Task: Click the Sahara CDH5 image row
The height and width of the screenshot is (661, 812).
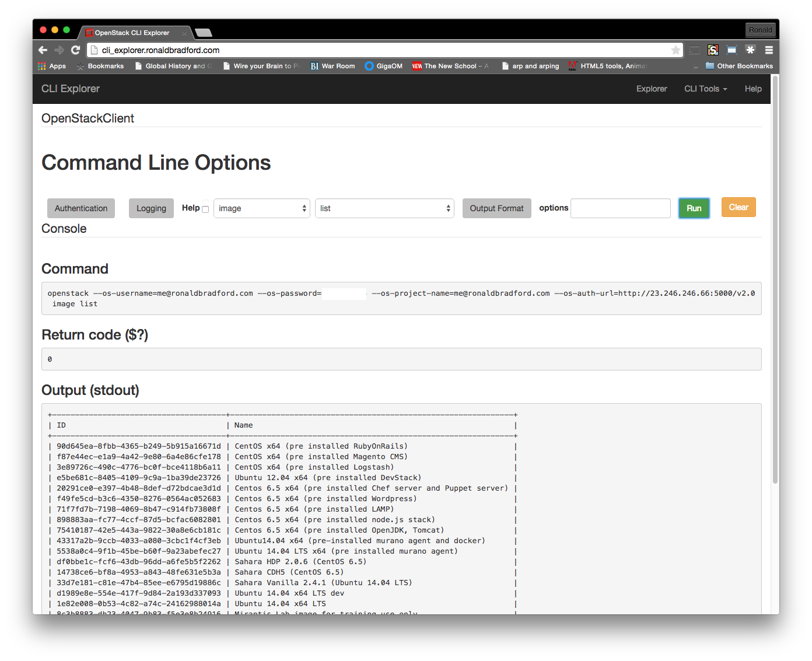Action: (x=282, y=572)
